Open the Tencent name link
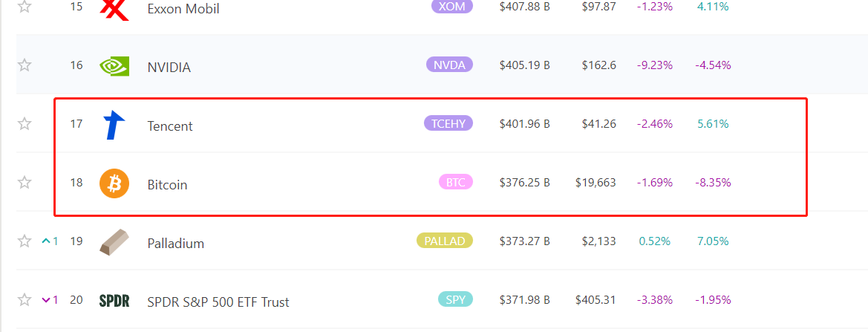The image size is (868, 332). [170, 126]
